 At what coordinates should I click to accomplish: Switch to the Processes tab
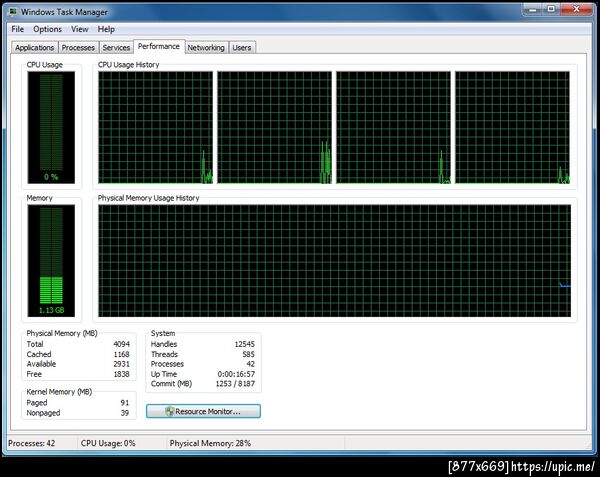coord(78,48)
